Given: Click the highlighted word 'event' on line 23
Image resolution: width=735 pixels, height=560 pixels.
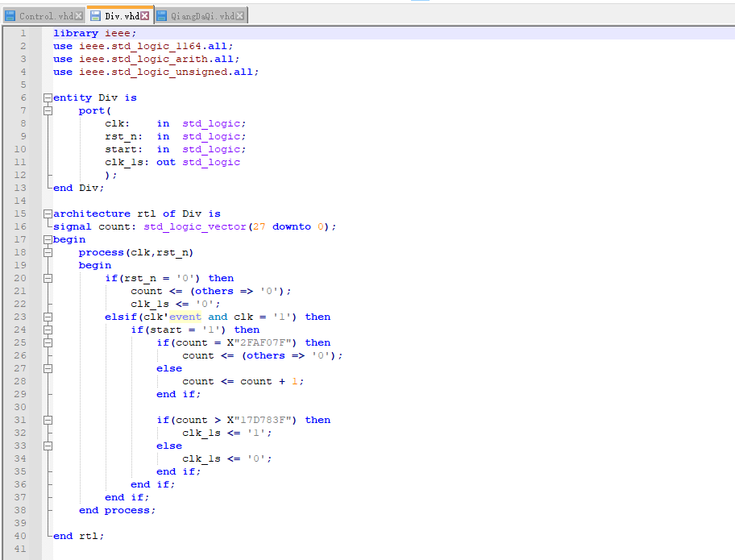Looking at the screenshot, I should 185,317.
